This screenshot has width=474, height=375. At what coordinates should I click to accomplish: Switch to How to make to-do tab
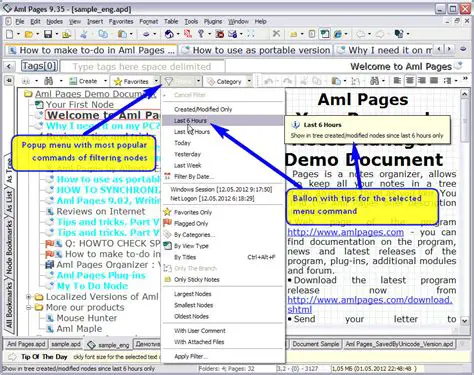(91, 50)
